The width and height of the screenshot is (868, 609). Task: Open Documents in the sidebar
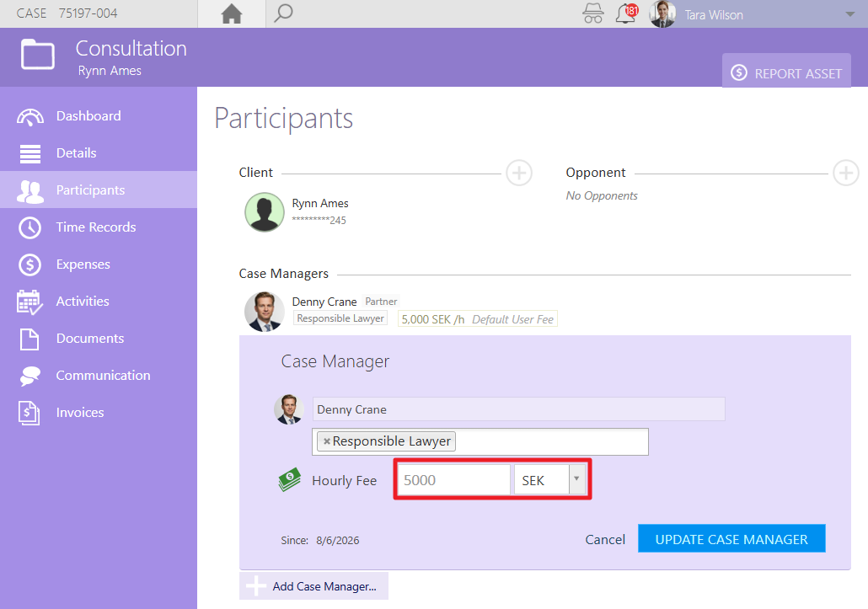[x=99, y=338]
